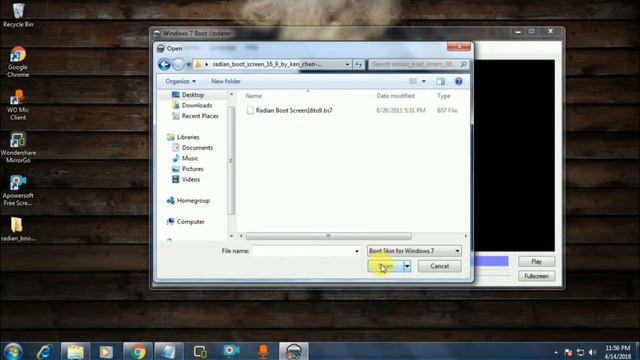Click the refresh button beside address bar
The height and width of the screenshot is (360, 640).
point(358,64)
